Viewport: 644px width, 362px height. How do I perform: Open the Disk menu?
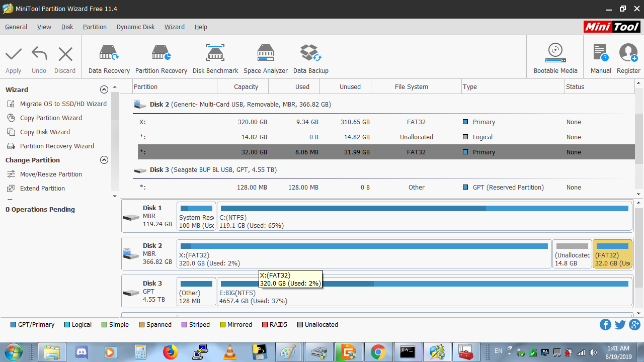tap(67, 27)
